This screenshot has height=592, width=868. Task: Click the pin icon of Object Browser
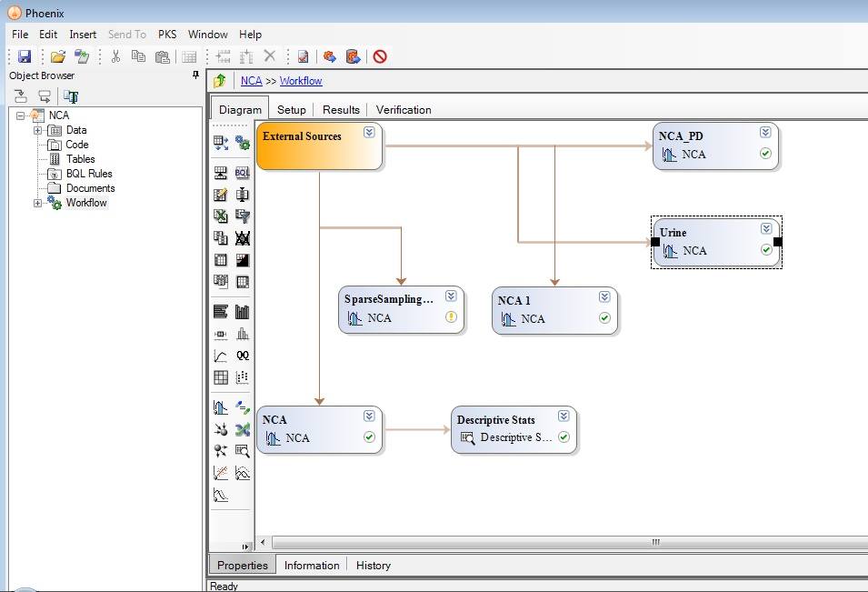coord(195,75)
